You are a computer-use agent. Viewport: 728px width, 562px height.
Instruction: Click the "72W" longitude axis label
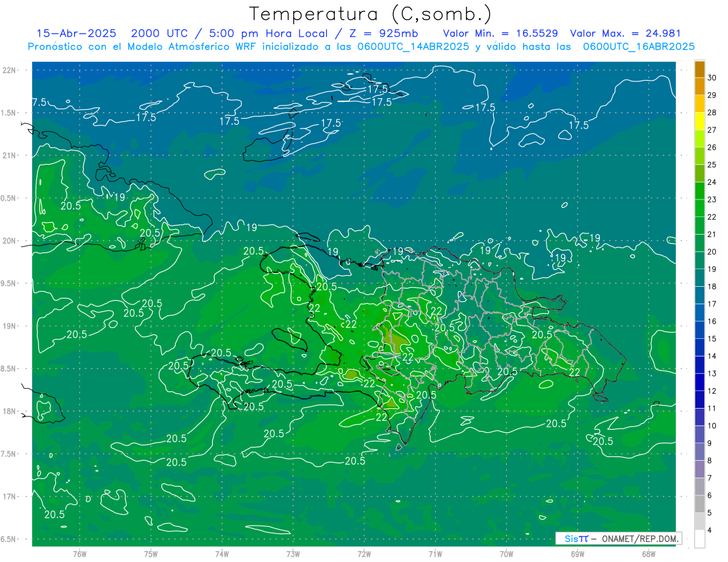tap(364, 554)
